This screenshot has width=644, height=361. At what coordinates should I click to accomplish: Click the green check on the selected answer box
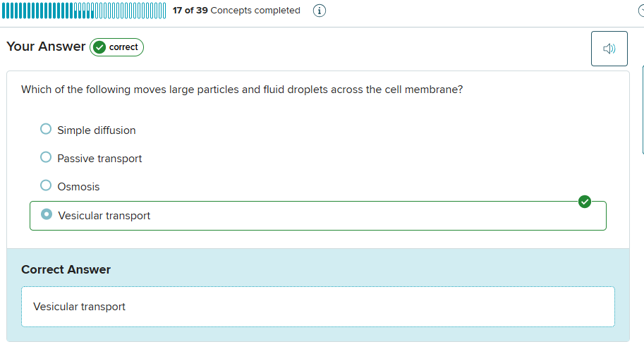584,202
